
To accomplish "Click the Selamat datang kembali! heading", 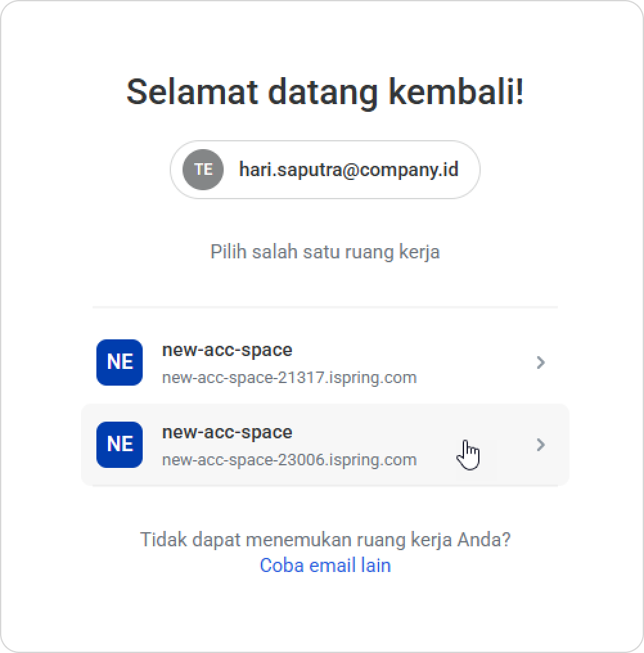I will tap(325, 92).
